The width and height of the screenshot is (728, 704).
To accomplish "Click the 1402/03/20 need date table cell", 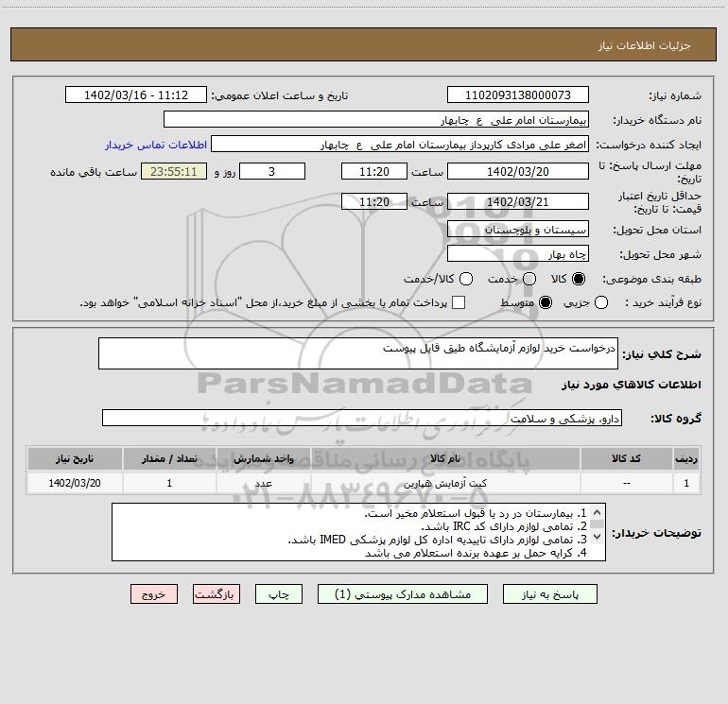I will 75,483.
